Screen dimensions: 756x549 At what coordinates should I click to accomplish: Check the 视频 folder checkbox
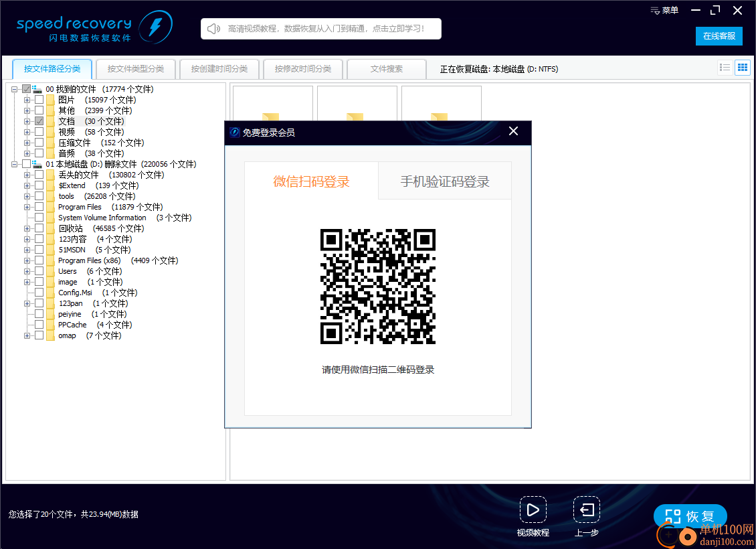pyautogui.click(x=39, y=132)
